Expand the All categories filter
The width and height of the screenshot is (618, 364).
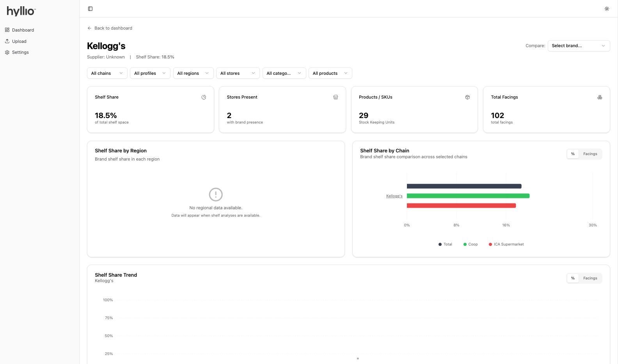pyautogui.click(x=284, y=73)
